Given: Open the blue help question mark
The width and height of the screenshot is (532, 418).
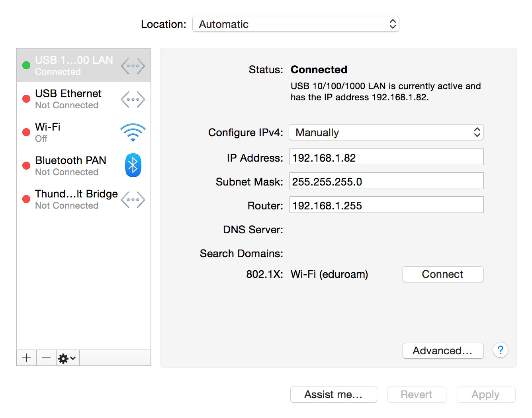Looking at the screenshot, I should click(x=500, y=350).
